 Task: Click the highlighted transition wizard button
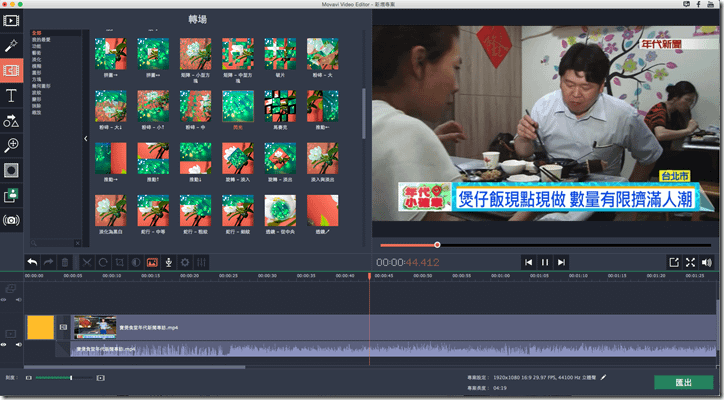152,262
